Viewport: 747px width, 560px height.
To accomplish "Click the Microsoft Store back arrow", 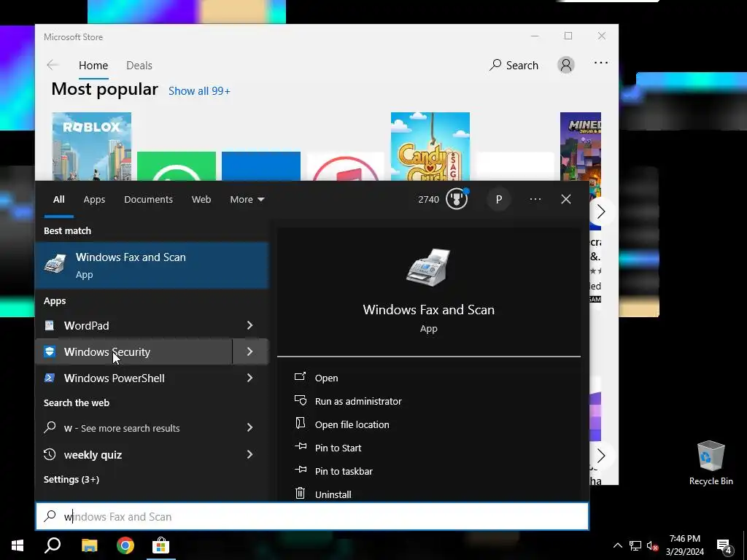I will click(53, 65).
